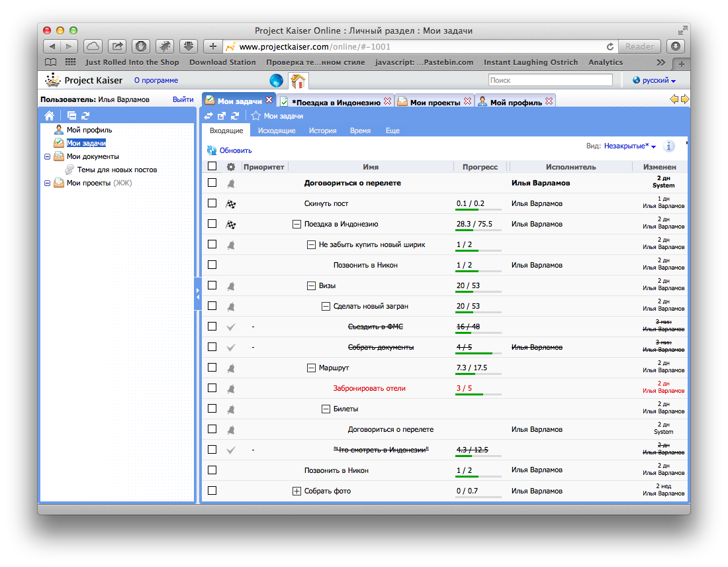Check the Билеты task checkbox

212,409
